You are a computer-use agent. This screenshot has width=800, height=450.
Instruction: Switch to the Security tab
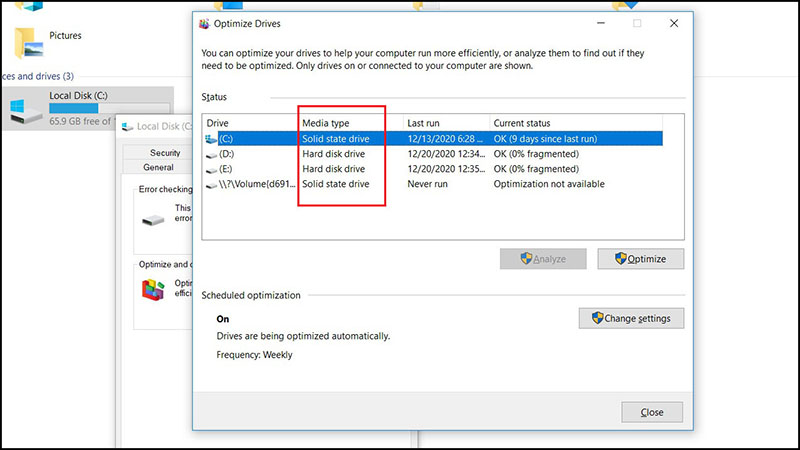click(165, 153)
